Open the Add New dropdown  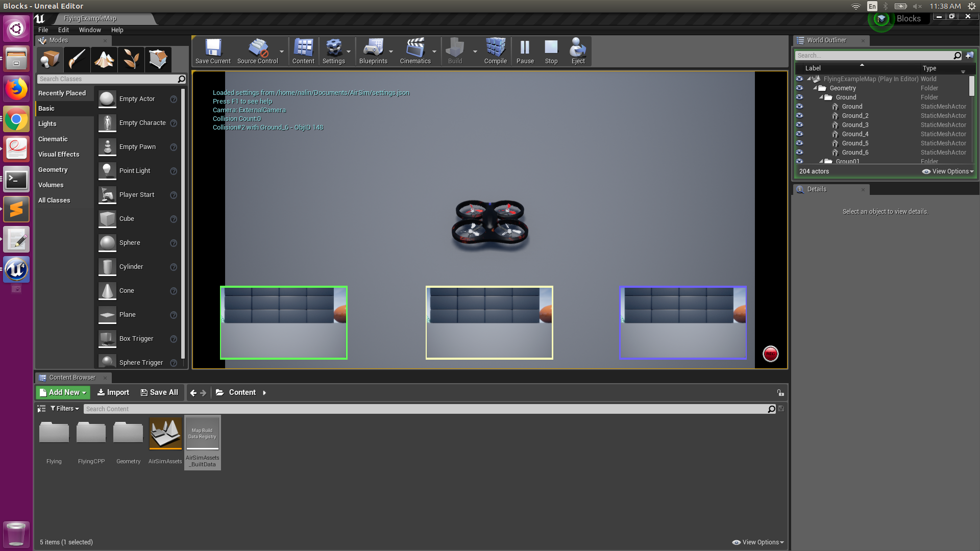coord(63,392)
